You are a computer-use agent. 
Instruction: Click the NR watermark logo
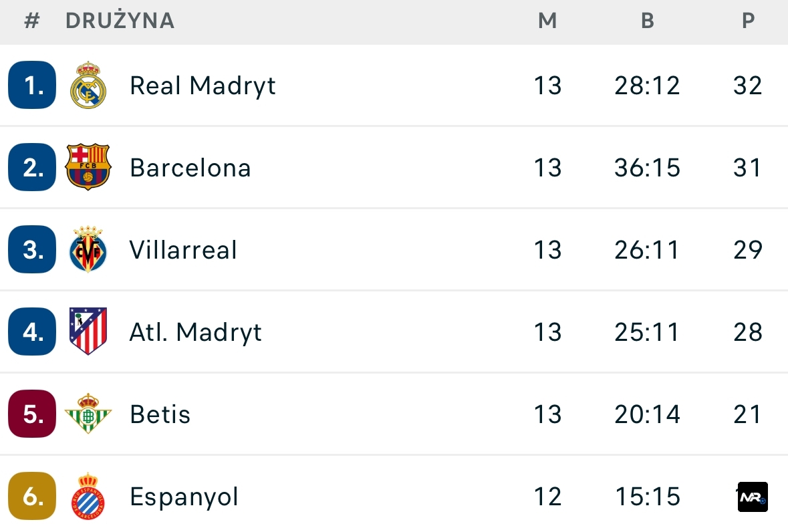[x=753, y=497]
